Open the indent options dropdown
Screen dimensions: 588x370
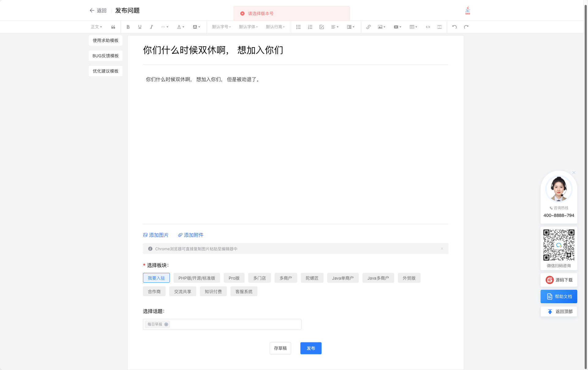click(x=351, y=27)
